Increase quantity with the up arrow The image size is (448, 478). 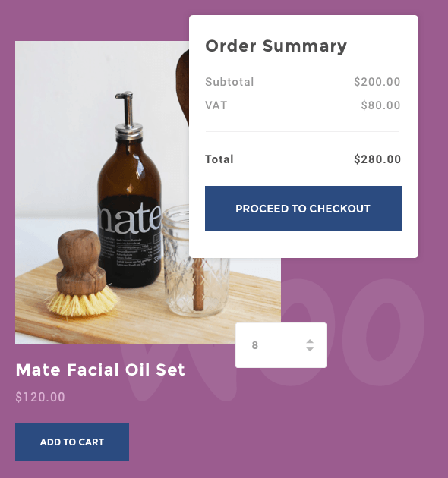coord(310,341)
